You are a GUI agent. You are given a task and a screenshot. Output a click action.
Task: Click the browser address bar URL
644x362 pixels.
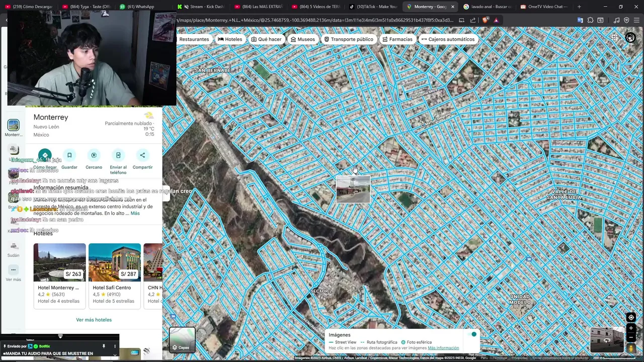coord(314,20)
